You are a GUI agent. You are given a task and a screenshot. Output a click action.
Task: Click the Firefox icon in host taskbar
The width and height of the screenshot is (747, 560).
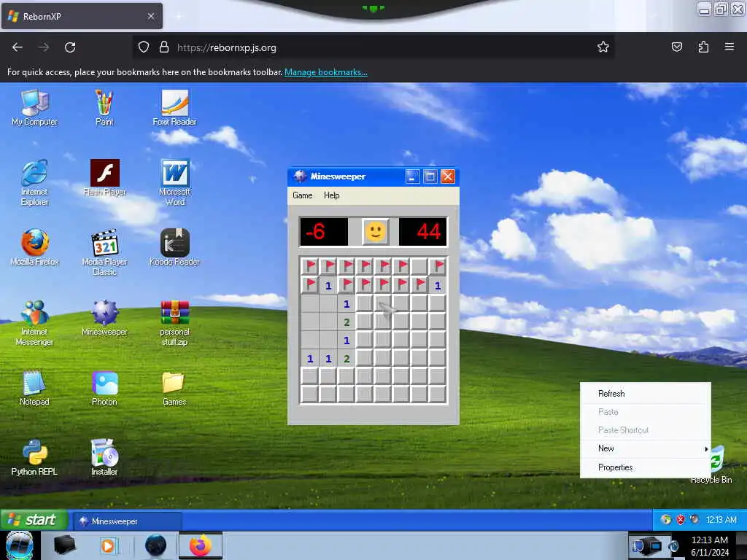coord(201,545)
